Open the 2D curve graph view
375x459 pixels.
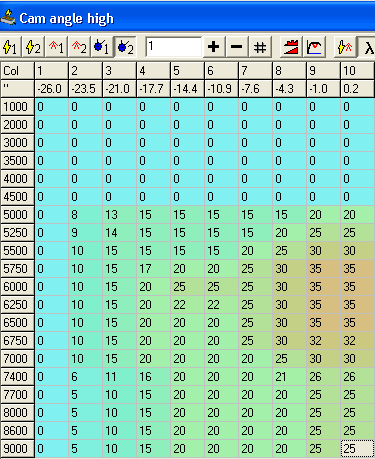314,47
